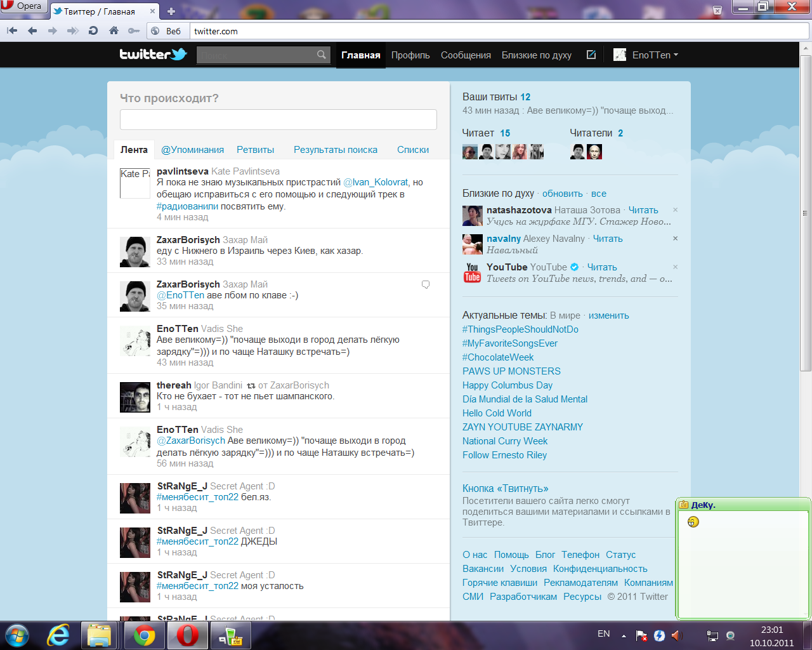Click изменить next to Актуальные темы
Screen dimensions: 812x650
[x=609, y=315]
